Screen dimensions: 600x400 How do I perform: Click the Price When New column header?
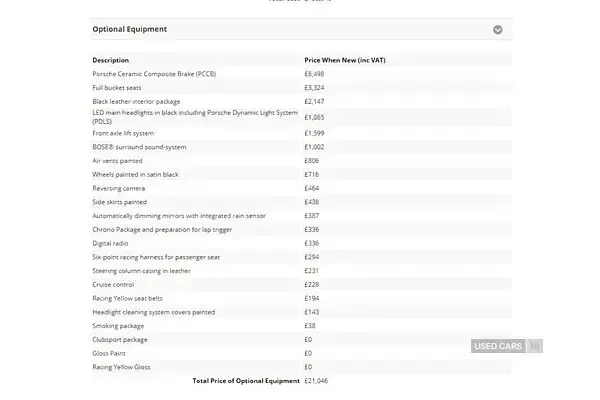coord(345,60)
